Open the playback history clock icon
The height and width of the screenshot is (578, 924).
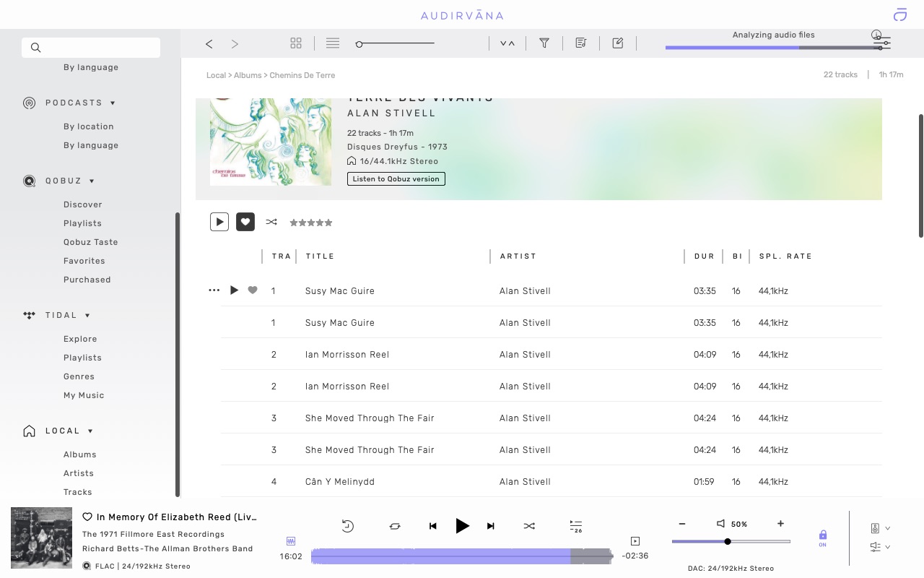click(347, 526)
